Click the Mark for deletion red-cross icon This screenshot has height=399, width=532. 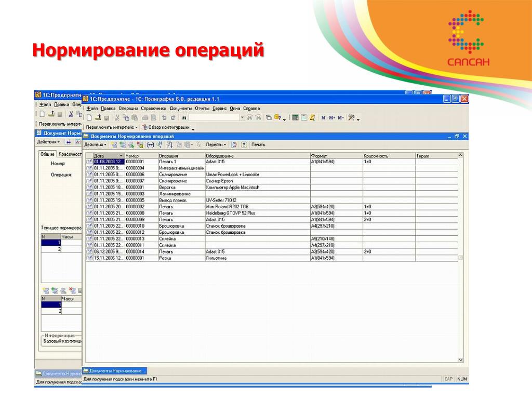tap(140, 145)
